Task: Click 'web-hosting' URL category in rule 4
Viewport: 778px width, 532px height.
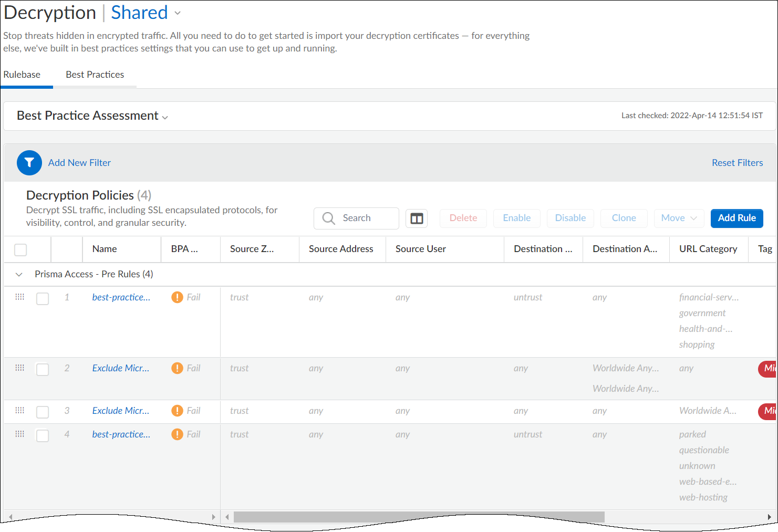Action: coord(703,497)
